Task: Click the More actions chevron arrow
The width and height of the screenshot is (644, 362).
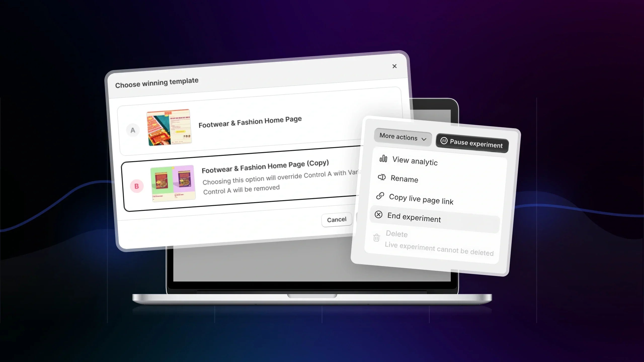Action: [424, 139]
